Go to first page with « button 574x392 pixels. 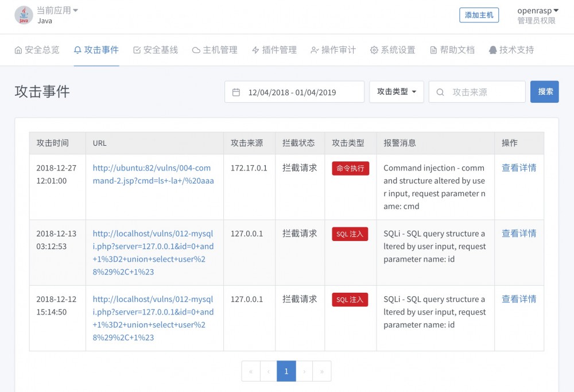coord(251,371)
